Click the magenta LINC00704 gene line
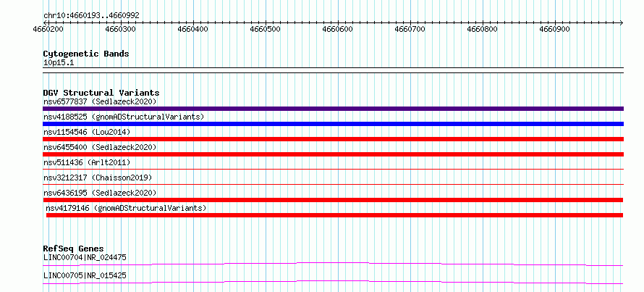Viewport: 644px width, 292px height. pos(333,264)
